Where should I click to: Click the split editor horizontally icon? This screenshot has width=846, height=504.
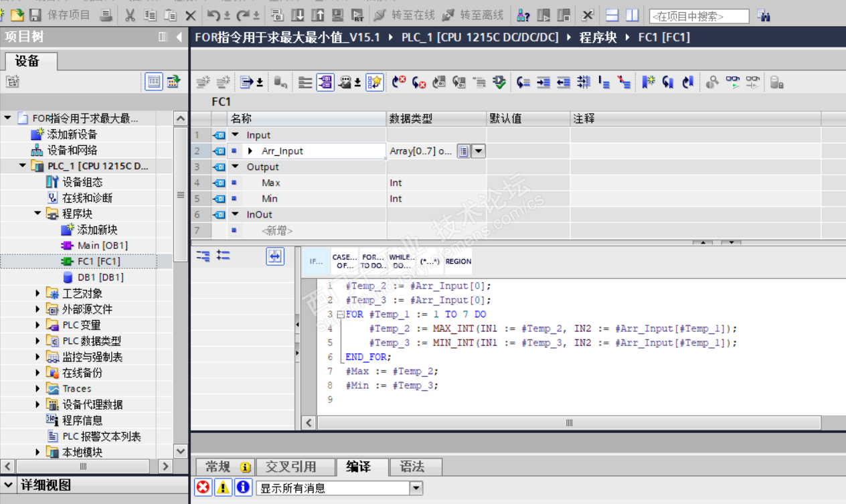click(x=612, y=15)
